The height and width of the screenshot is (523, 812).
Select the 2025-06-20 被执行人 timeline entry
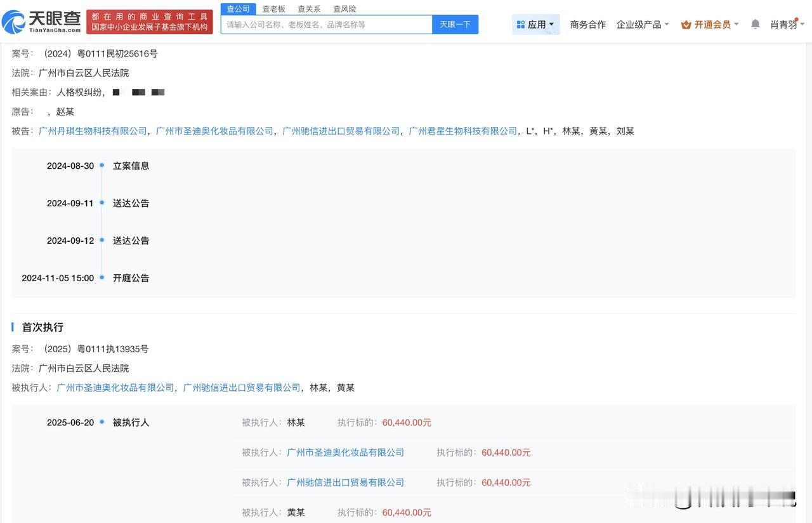98,422
